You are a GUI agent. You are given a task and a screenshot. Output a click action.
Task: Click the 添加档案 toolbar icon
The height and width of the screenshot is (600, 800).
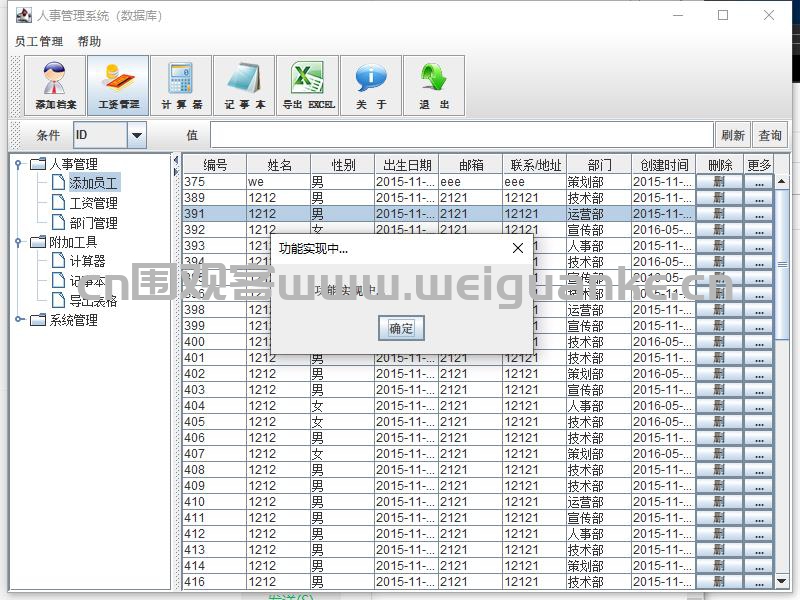(55, 85)
